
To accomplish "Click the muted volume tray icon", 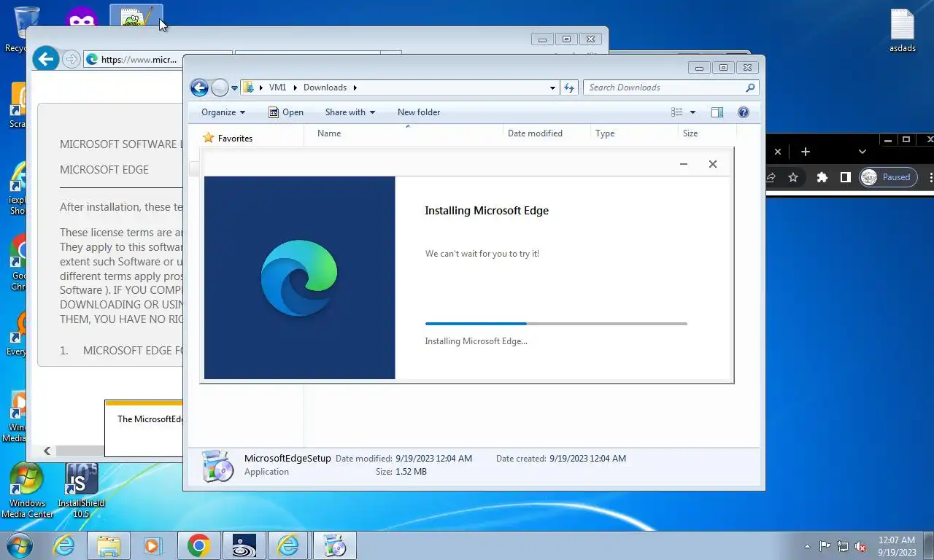I will click(x=860, y=546).
